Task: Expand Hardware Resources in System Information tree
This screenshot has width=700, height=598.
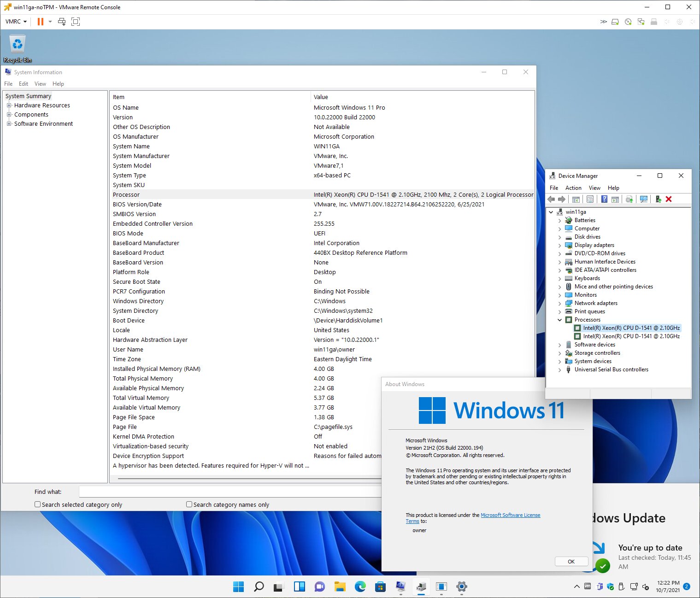Action: pos(9,106)
